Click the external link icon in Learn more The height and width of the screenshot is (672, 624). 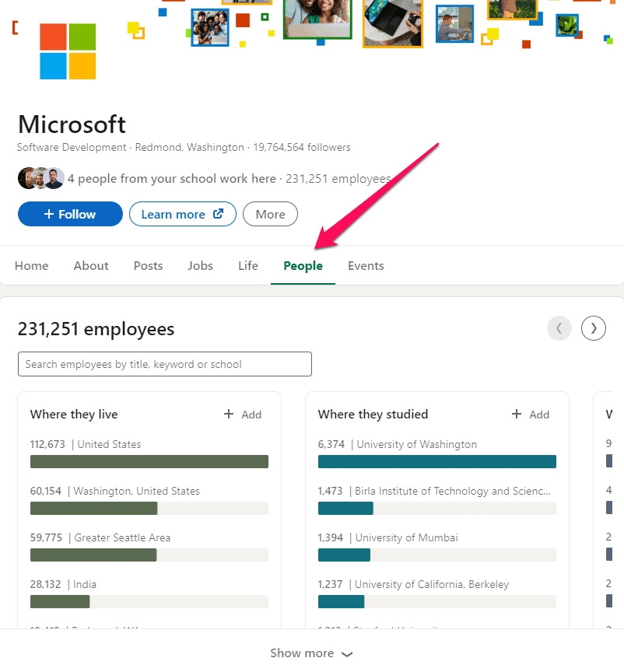click(219, 213)
